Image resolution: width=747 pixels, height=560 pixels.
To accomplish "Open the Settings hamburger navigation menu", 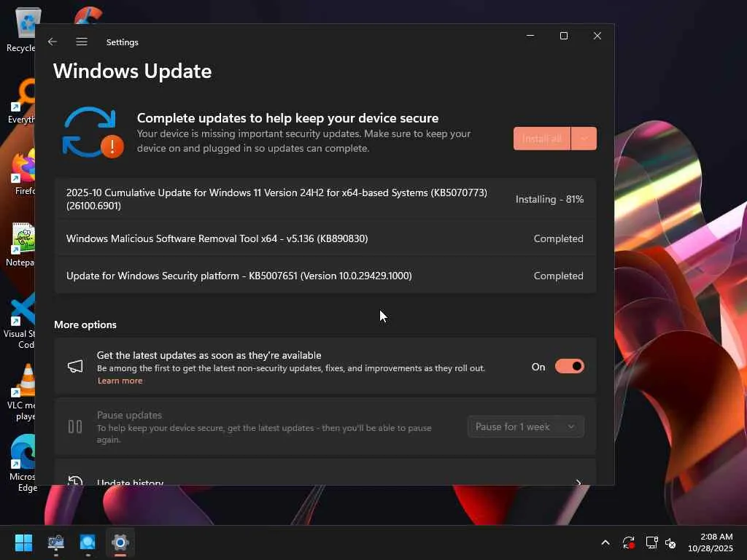I will pyautogui.click(x=82, y=42).
